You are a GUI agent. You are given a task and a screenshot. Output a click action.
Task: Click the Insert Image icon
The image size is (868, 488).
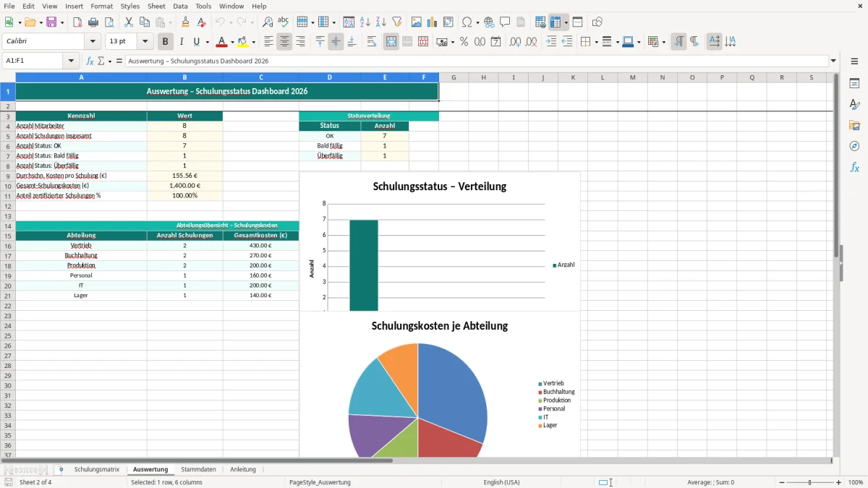point(417,22)
